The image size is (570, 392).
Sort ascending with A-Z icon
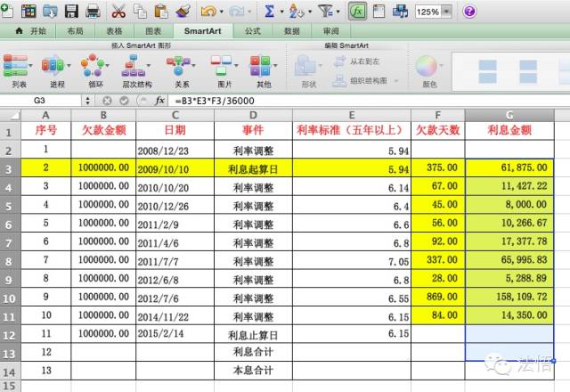click(x=296, y=12)
